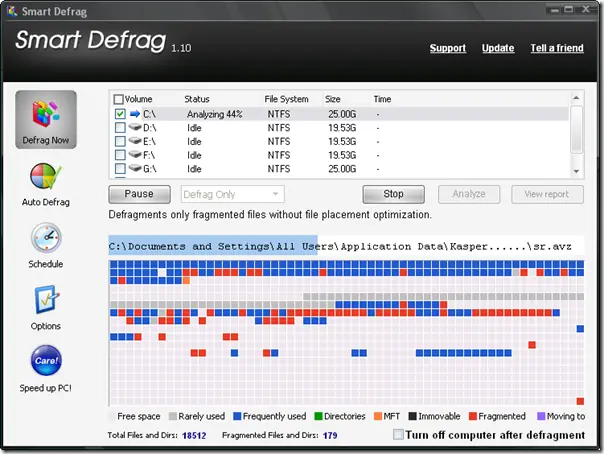The height and width of the screenshot is (454, 604).
Task: Pause the current analysis
Action: (139, 194)
